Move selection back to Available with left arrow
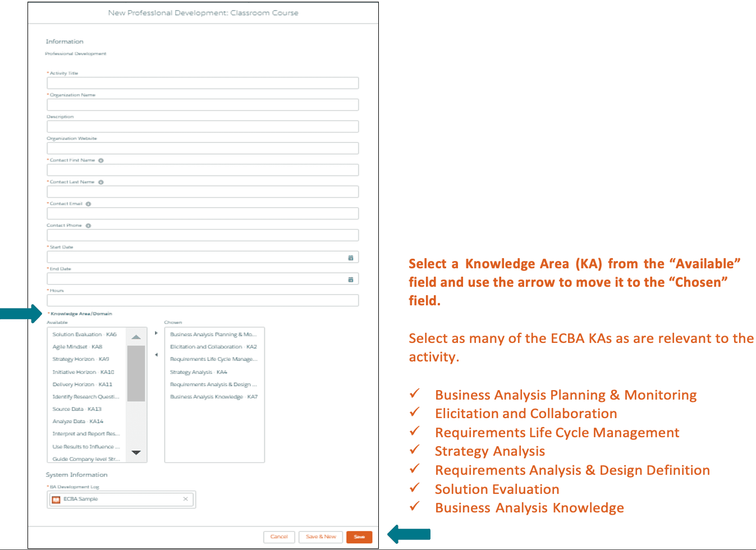The width and height of the screenshot is (756, 550). [x=156, y=355]
